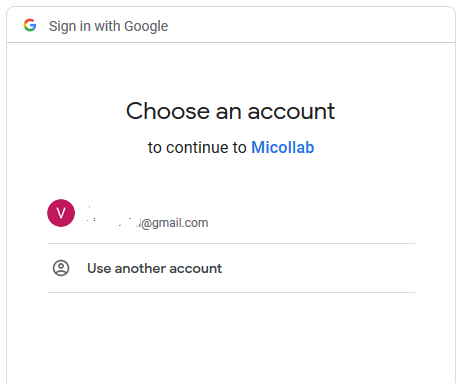This screenshot has height=383, width=459.
Task: Select the @gmail.com account email
Action: [x=147, y=223]
